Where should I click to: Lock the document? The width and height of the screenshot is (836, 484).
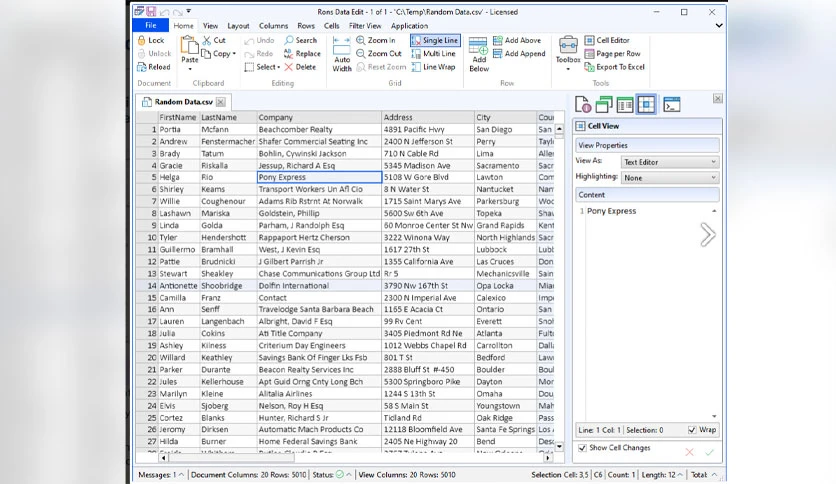[x=151, y=40]
